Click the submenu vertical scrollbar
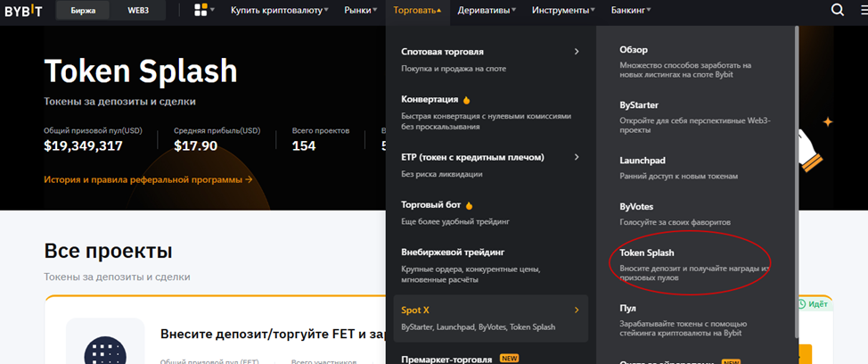The width and height of the screenshot is (868, 364). point(797,182)
